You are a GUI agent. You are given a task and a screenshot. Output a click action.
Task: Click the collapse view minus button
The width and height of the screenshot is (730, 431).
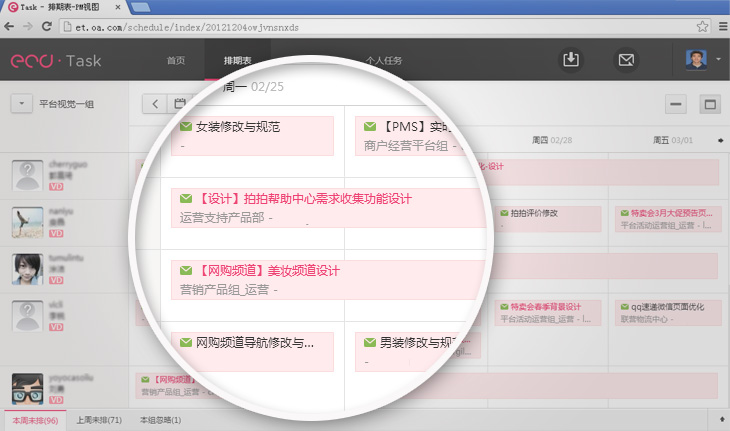tap(677, 104)
